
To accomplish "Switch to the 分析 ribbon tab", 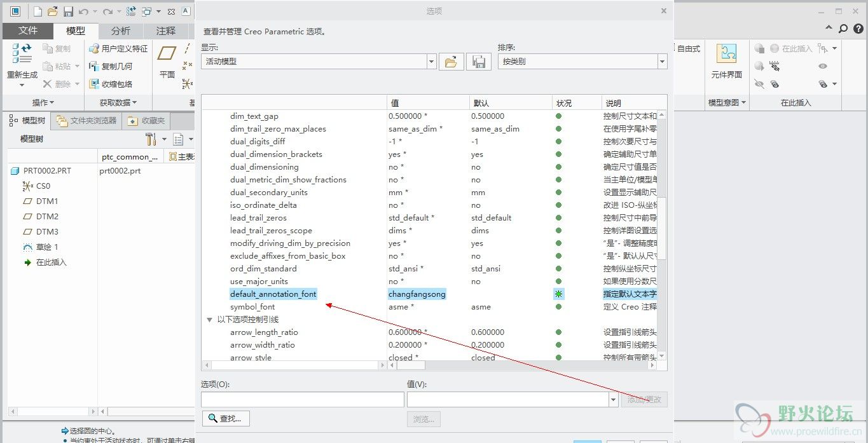I will 121,31.
